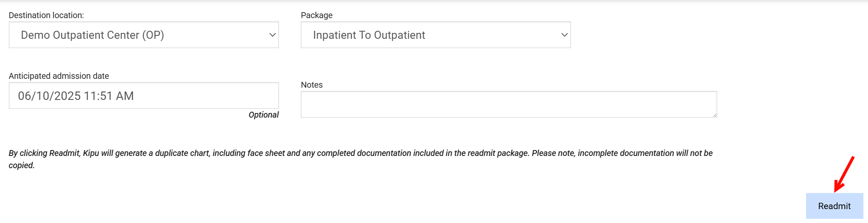The width and height of the screenshot is (868, 223).
Task: Click the chevron arrow on Package select
Action: point(565,35)
